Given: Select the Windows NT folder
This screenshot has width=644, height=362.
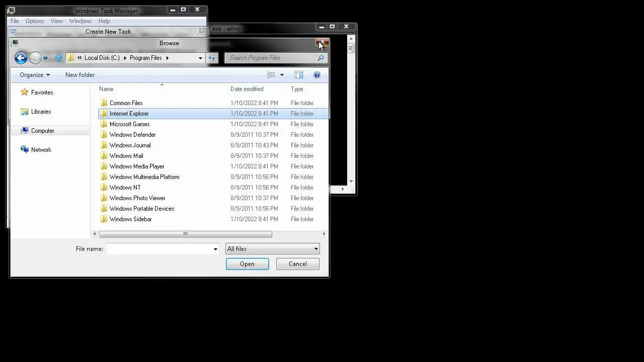Looking at the screenshot, I should (213, 188).
